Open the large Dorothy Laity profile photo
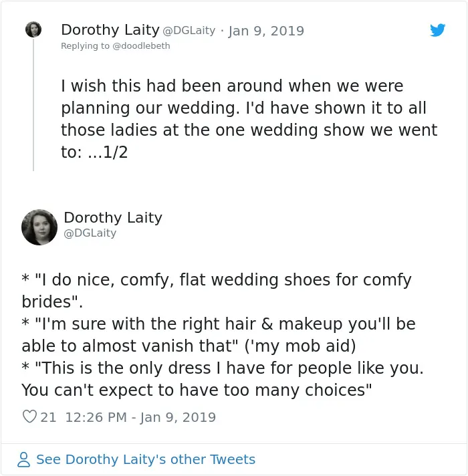The width and height of the screenshot is (468, 476). point(39,227)
